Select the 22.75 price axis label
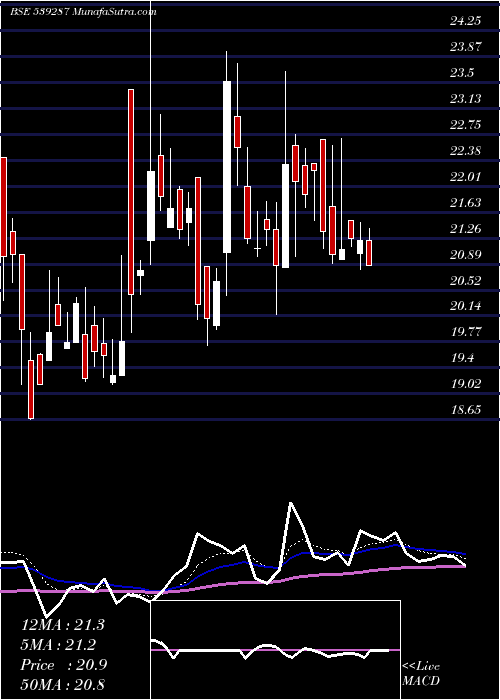The image size is (500, 700). 466,125
